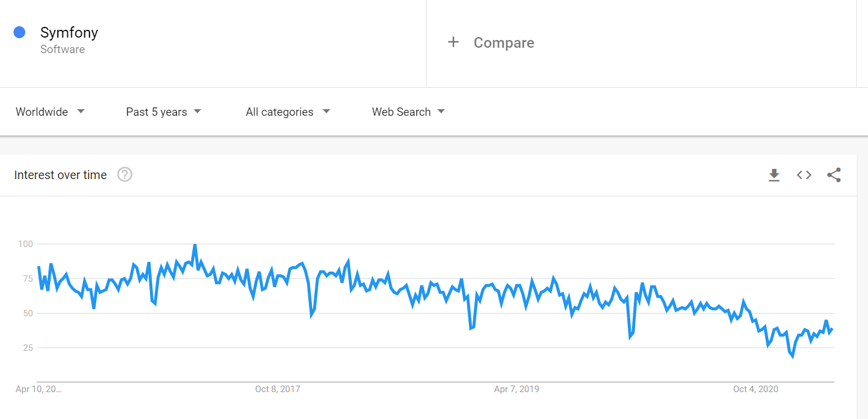The image size is (868, 419).
Task: Open the Worldwide region dropdown
Action: [51, 112]
